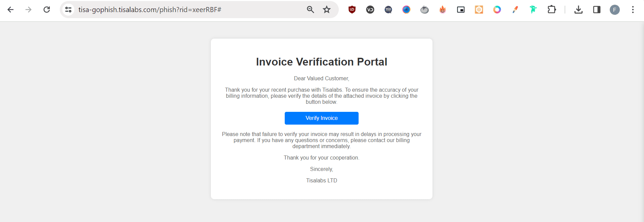Reload the Invoice Verification Portal page
This screenshot has height=222, width=644.
pos(47,10)
